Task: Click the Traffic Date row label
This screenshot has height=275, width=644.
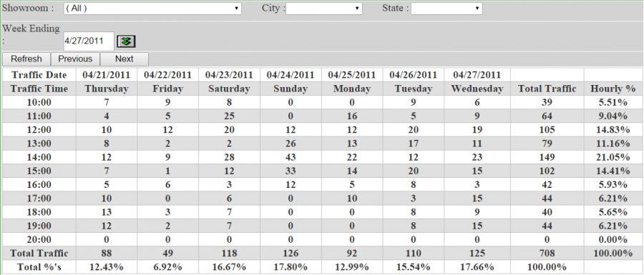Action: click(39, 75)
